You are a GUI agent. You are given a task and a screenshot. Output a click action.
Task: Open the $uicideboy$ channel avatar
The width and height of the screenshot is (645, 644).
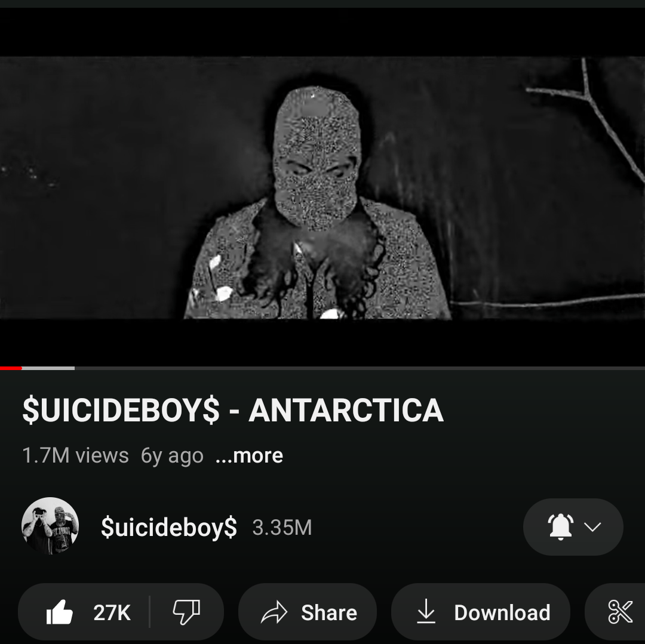[x=50, y=526]
